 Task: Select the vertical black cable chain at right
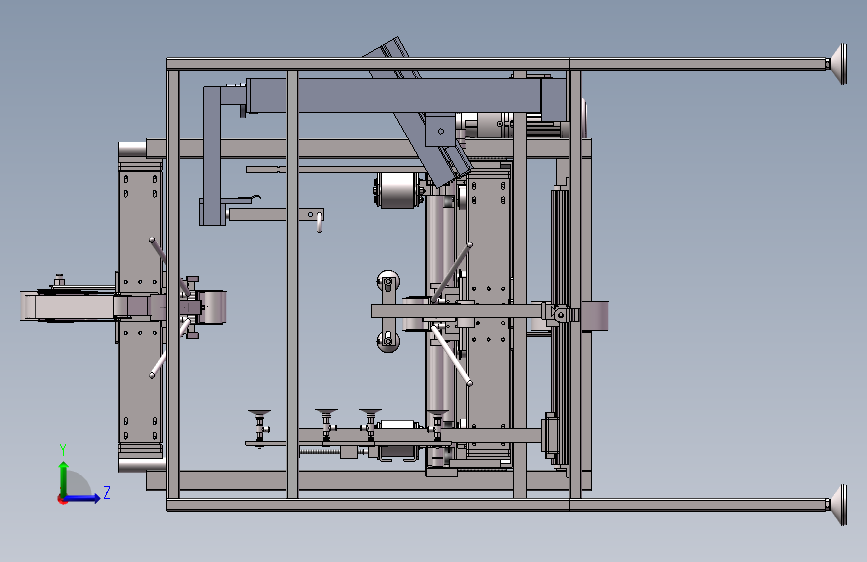560,326
